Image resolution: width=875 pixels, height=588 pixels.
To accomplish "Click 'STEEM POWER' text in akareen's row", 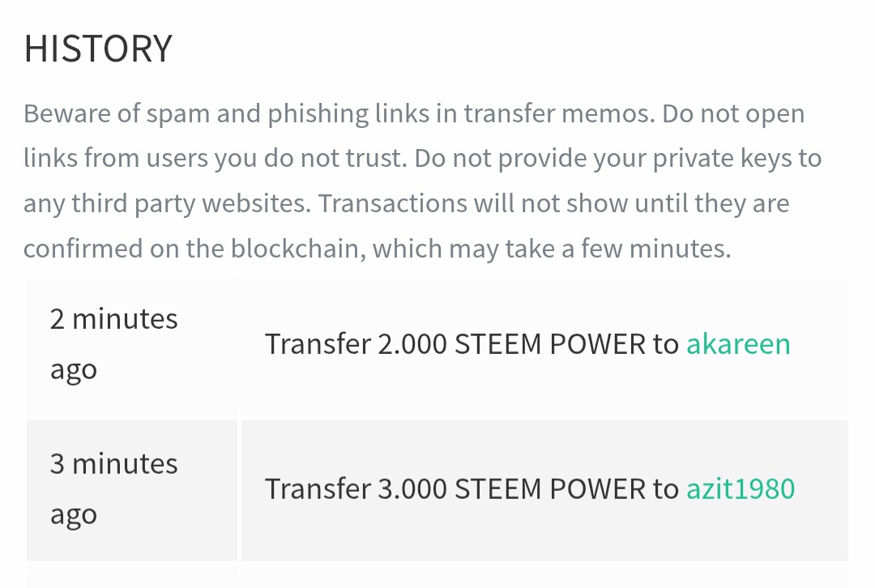I will pyautogui.click(x=550, y=343).
